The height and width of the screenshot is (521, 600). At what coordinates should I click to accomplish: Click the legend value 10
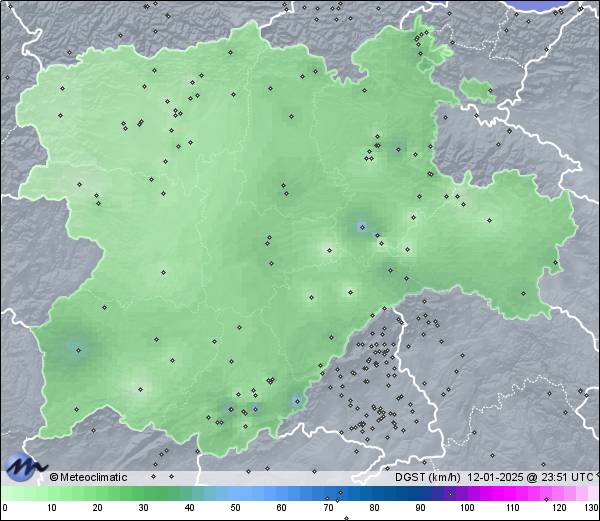tap(51, 508)
